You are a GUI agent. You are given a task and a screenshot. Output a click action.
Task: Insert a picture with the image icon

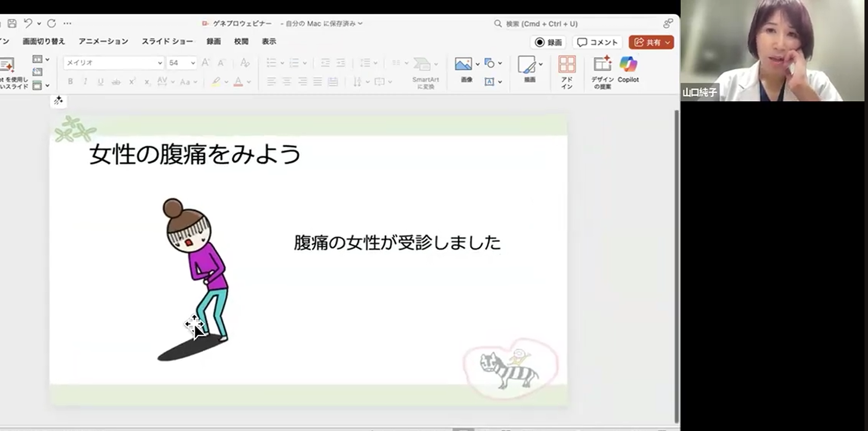click(463, 64)
